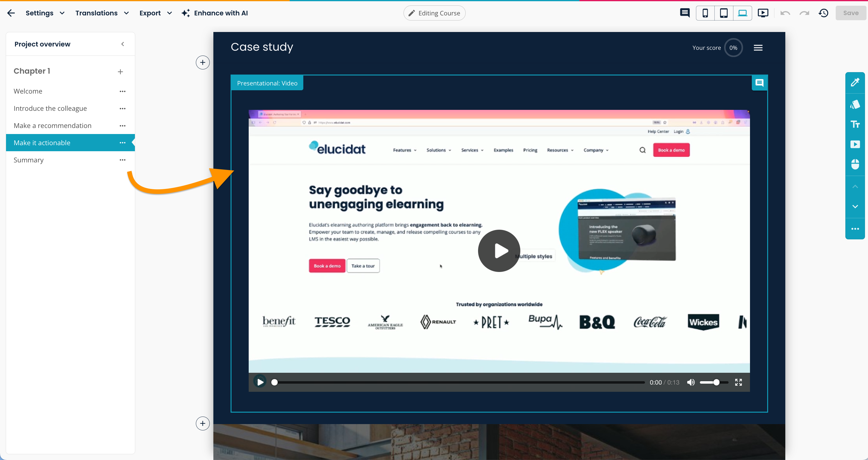Open the Export dropdown menu

pyautogui.click(x=156, y=13)
